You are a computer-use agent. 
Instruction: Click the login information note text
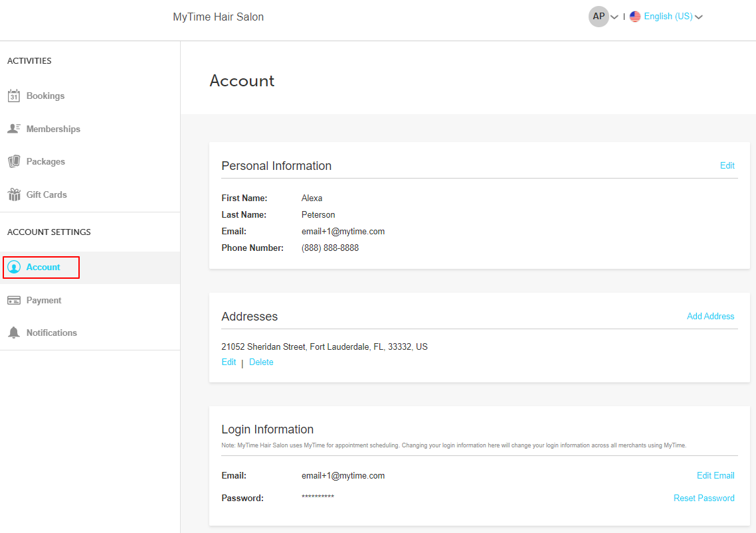click(454, 445)
